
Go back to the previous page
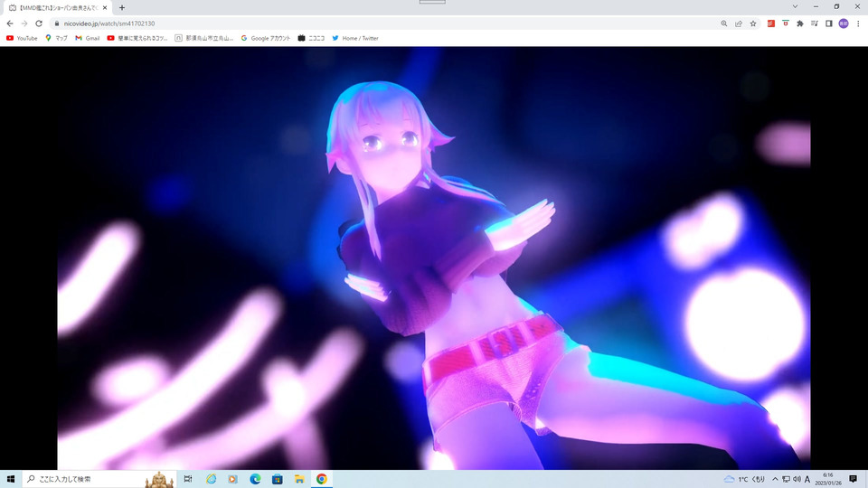(10, 23)
